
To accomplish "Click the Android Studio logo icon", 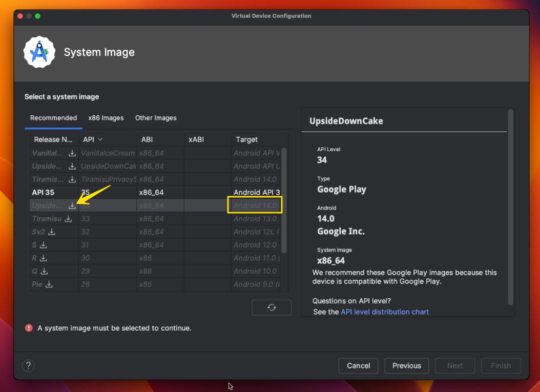I will coord(39,52).
